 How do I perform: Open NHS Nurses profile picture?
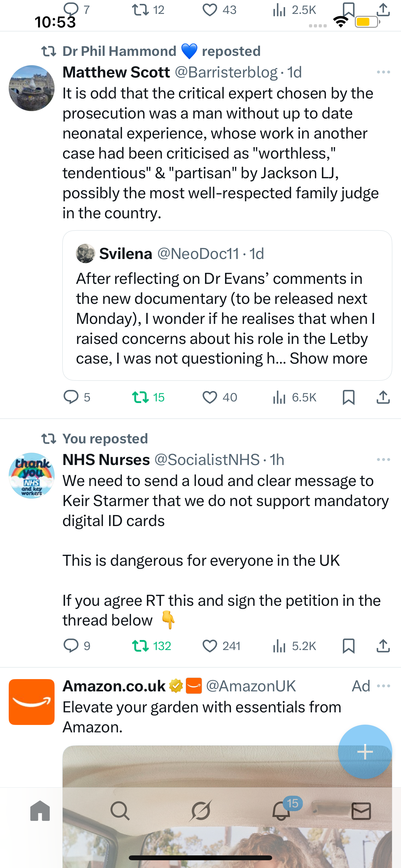click(x=32, y=475)
